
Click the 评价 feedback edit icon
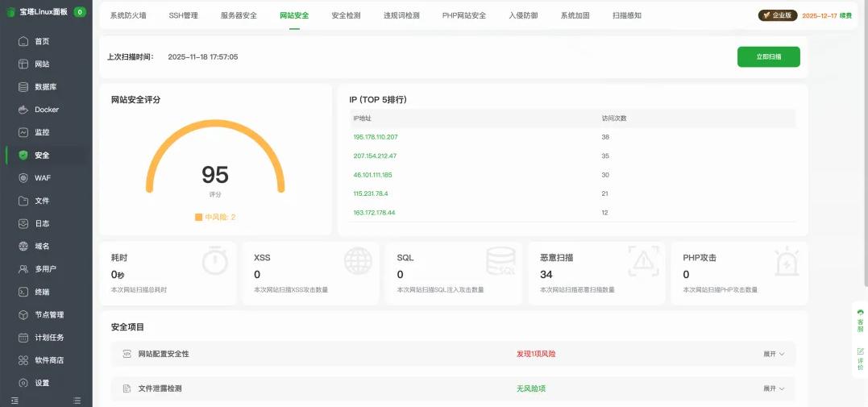860,351
